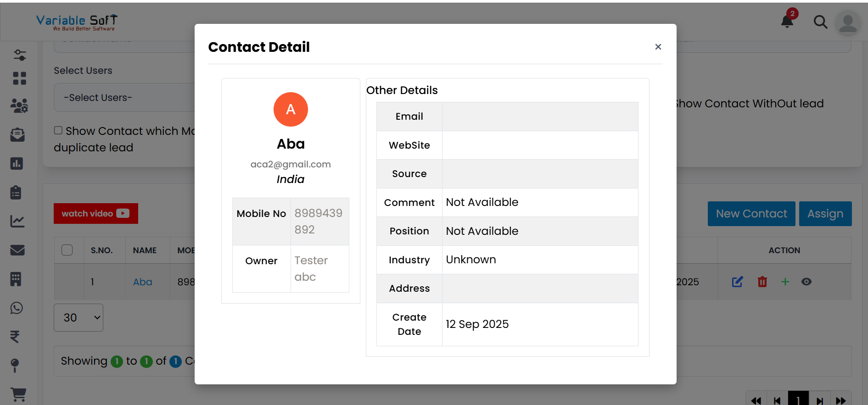This screenshot has width=868, height=405.
Task: Click the Other Details heading
Action: pos(402,90)
